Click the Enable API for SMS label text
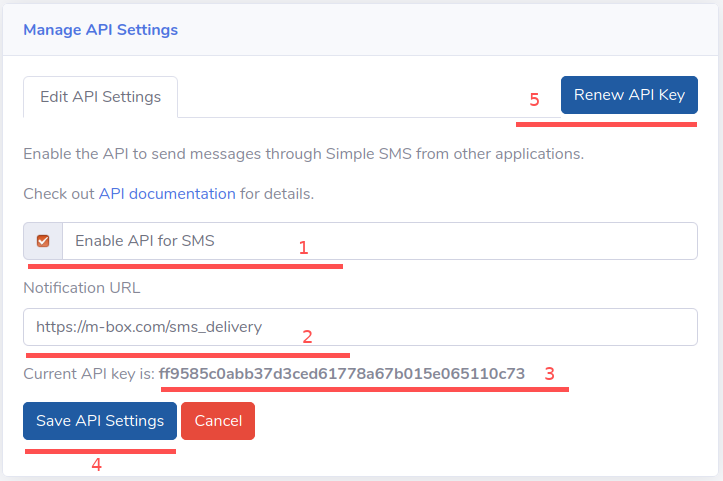Image resolution: width=723 pixels, height=481 pixels. click(145, 241)
